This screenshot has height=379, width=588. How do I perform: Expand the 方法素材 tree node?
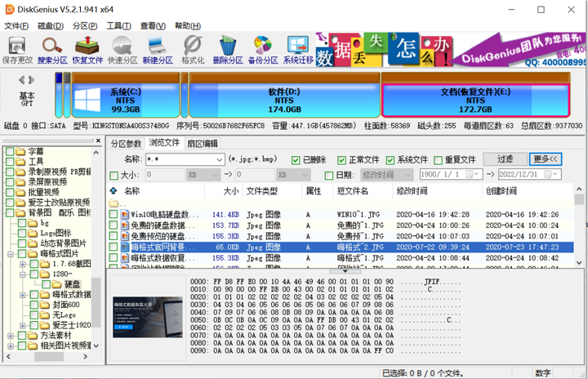pyautogui.click(x=11, y=336)
